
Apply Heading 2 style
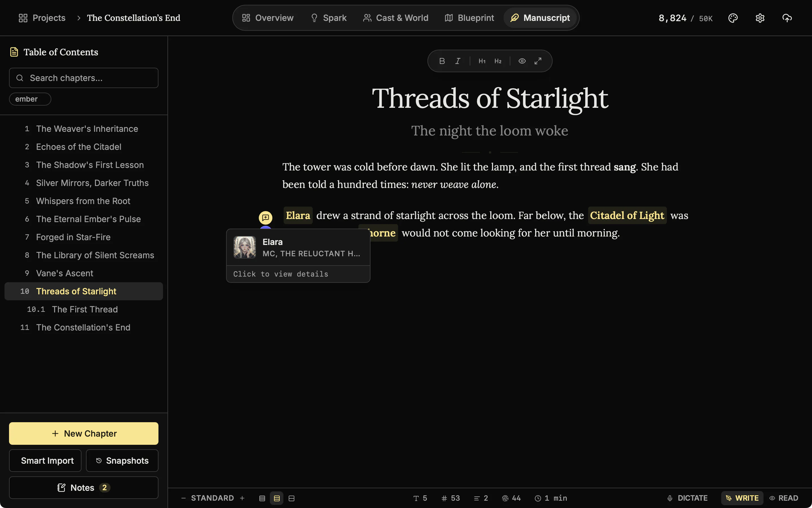498,61
